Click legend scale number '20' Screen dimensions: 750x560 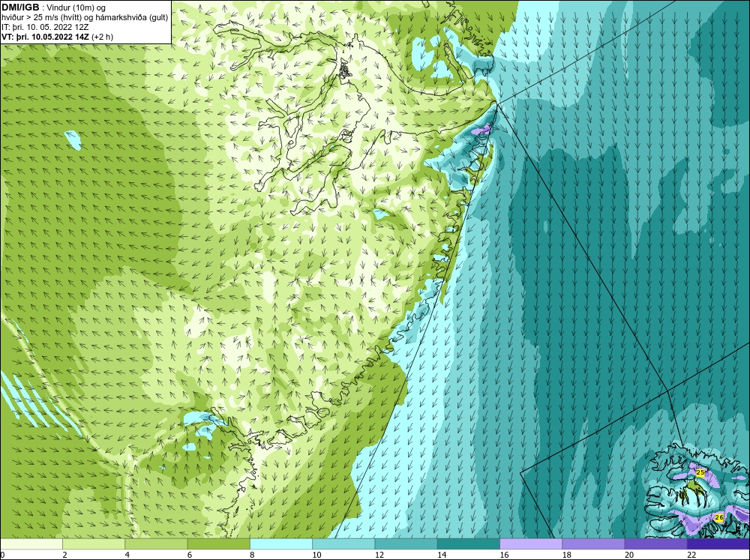tap(629, 555)
